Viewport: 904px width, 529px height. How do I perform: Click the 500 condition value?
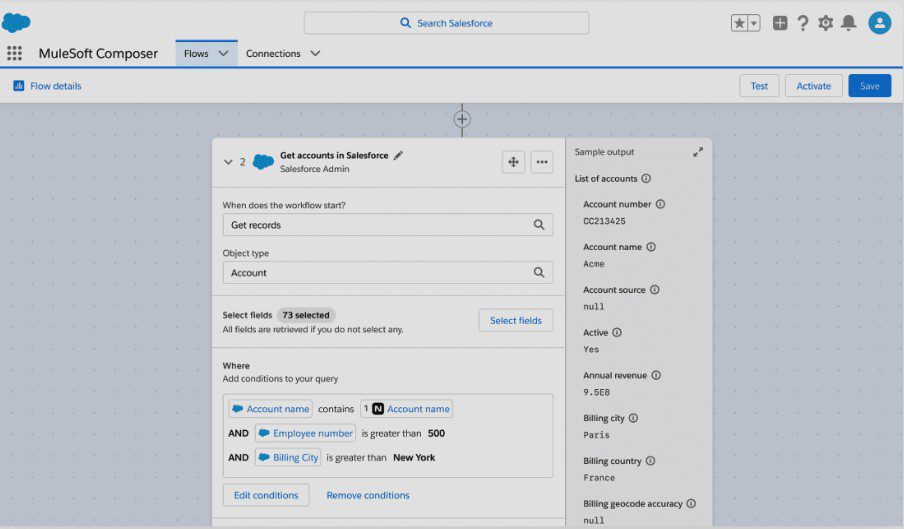(x=436, y=433)
